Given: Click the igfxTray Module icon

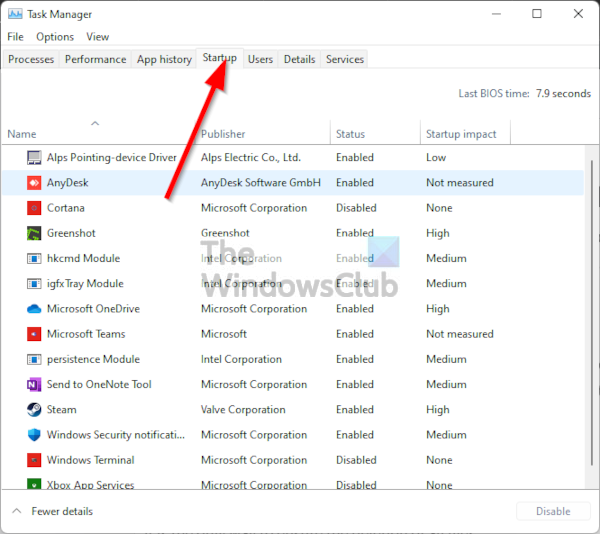Looking at the screenshot, I should [34, 284].
